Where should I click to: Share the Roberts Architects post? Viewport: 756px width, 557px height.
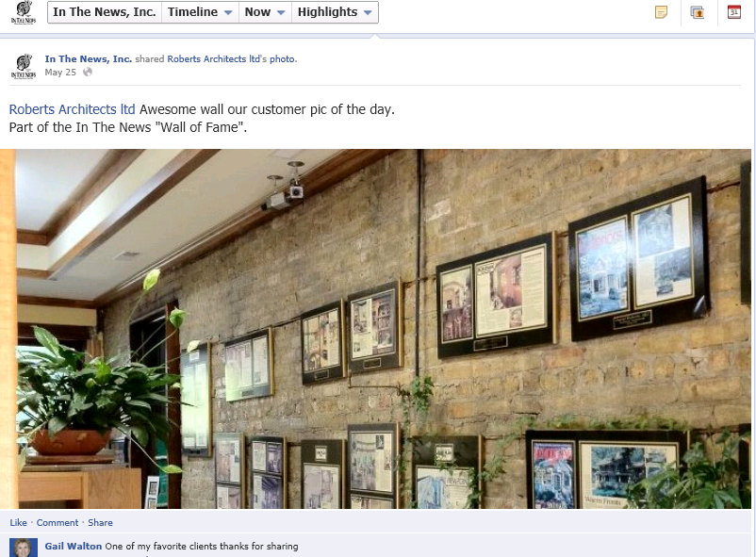[100, 523]
